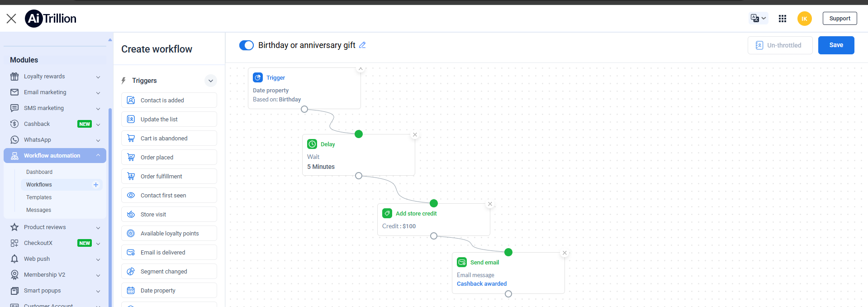Open the IK user profile avatar
The width and height of the screenshot is (868, 307).
[x=804, y=19]
